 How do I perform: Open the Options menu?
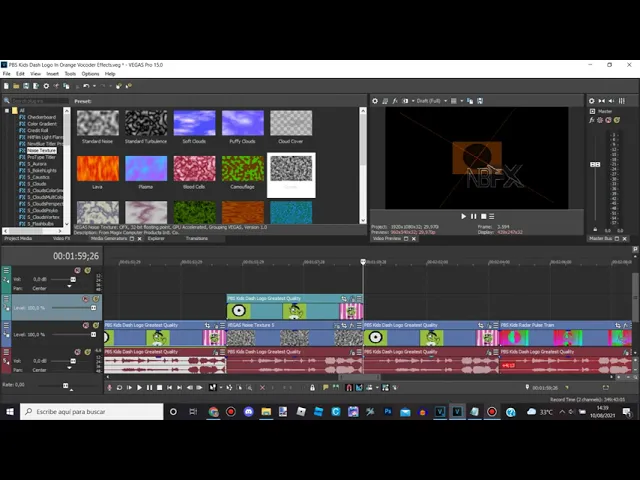pos(90,74)
